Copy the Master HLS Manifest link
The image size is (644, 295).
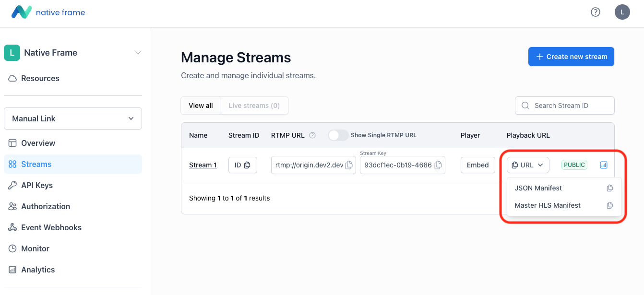(x=609, y=205)
